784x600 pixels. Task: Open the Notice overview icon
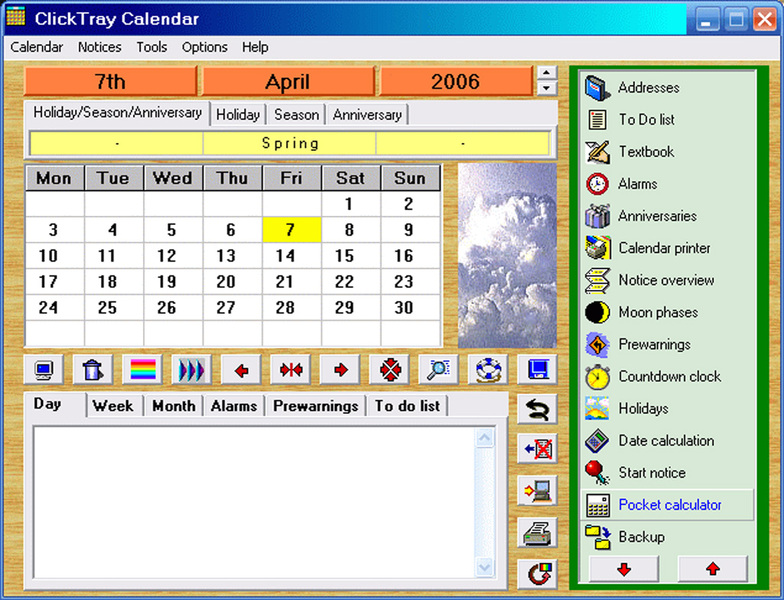(598, 280)
